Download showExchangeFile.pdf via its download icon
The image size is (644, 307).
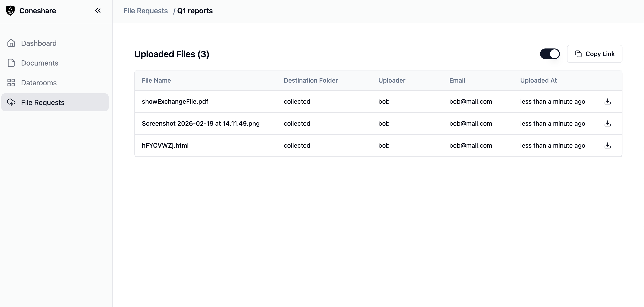[x=607, y=101]
